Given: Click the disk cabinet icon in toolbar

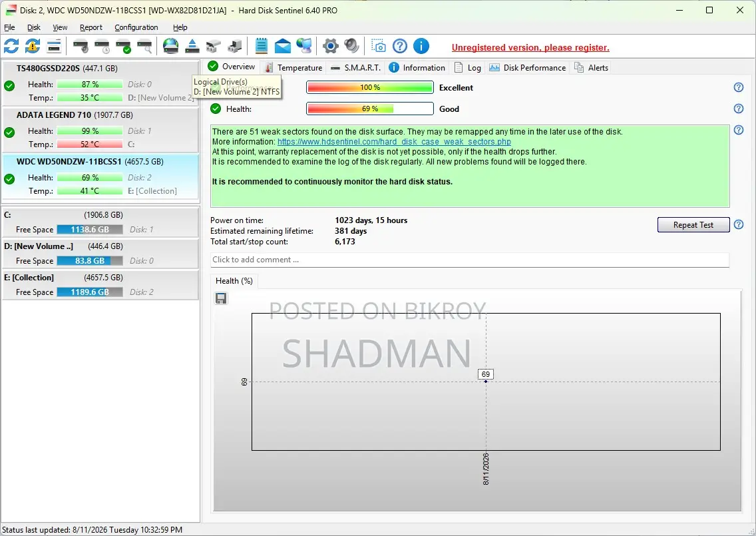Looking at the screenshot, I should tap(235, 47).
